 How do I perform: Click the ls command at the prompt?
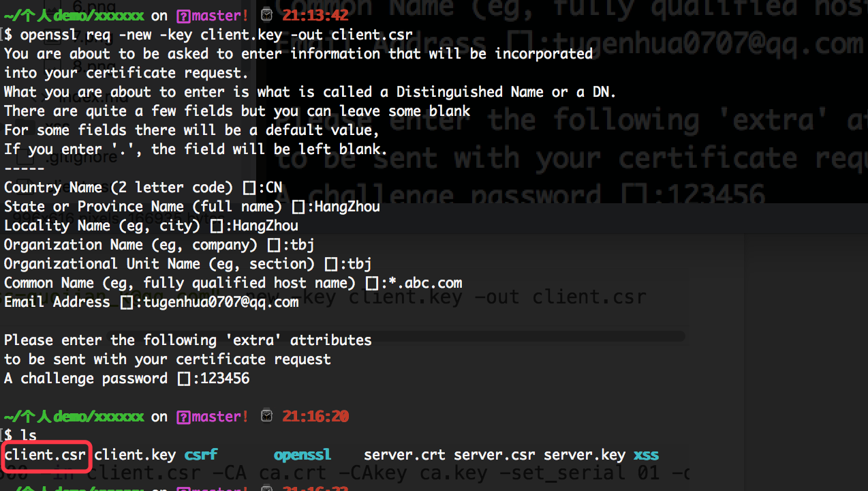29,435
